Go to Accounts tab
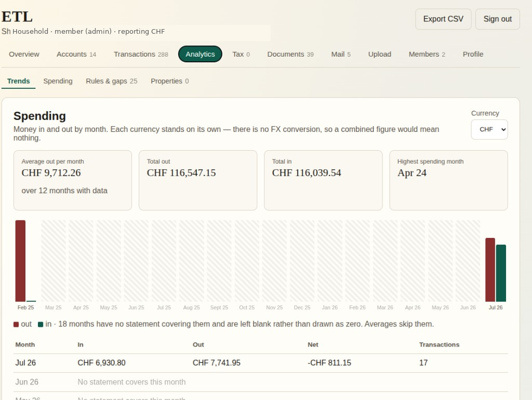 (x=76, y=54)
